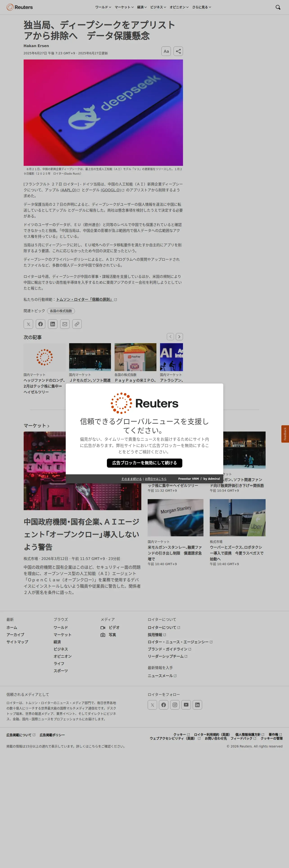This screenshot has width=289, height=868.
Task: Share the article on Facebook below related topics
Action: click(40, 324)
